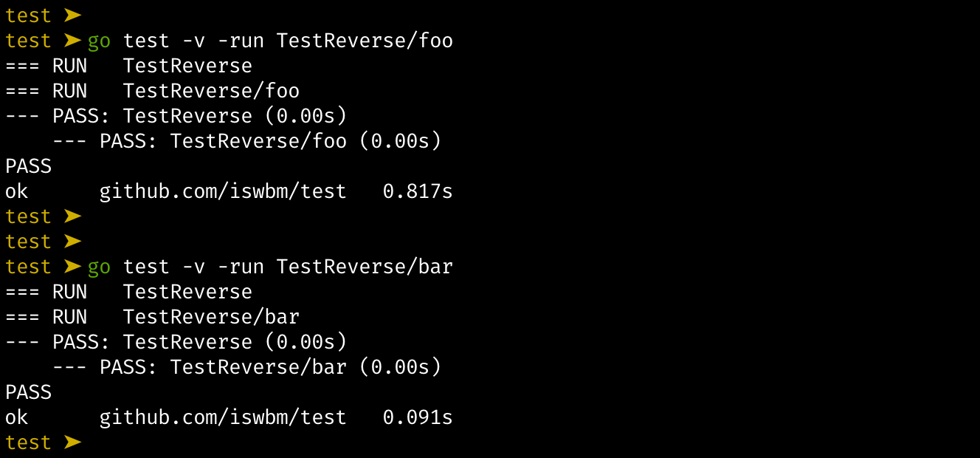980x458 pixels.
Task: Click the green go keyword in the bar command
Action: 99,267
